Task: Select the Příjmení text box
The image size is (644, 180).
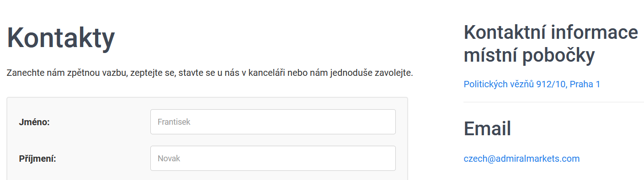Action: [x=273, y=158]
